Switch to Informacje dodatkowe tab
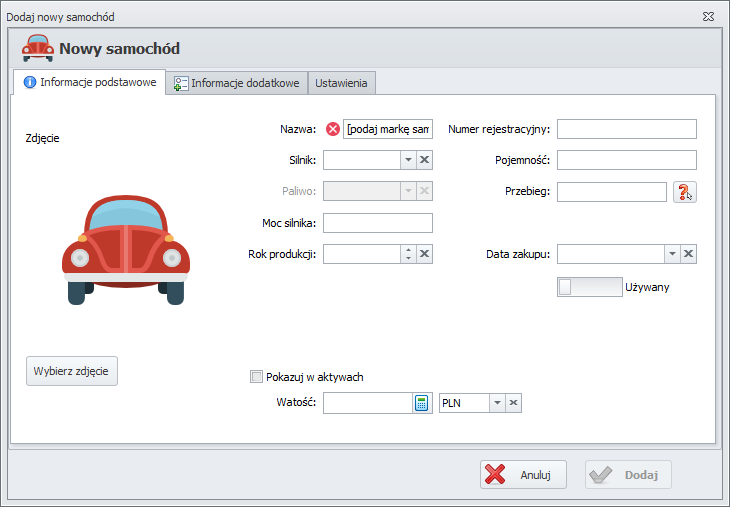 [236, 83]
